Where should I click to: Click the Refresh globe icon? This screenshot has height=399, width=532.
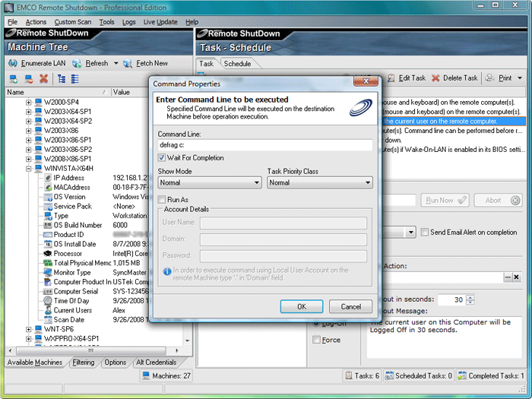pyautogui.click(x=77, y=63)
